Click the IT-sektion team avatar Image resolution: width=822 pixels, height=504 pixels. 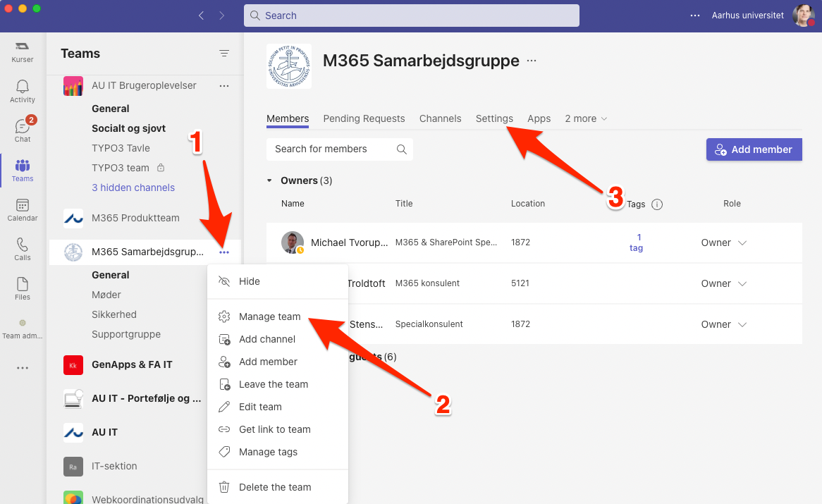73,466
